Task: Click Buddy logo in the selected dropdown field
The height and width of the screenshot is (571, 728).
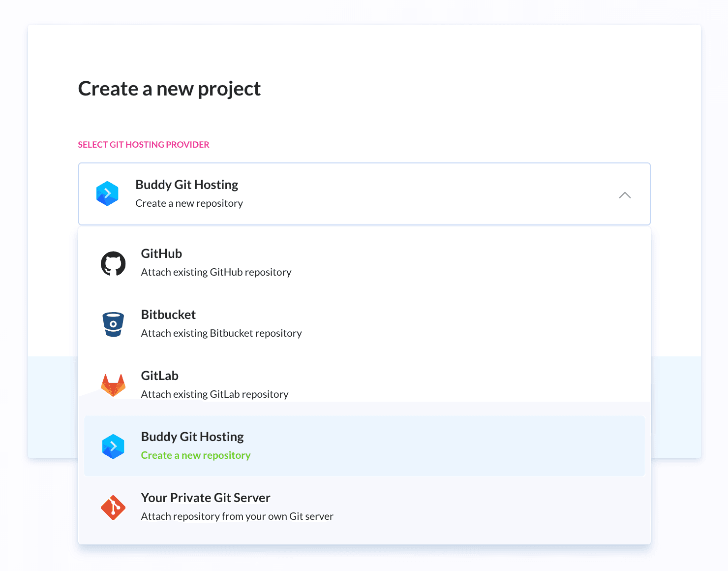Action: point(107,193)
